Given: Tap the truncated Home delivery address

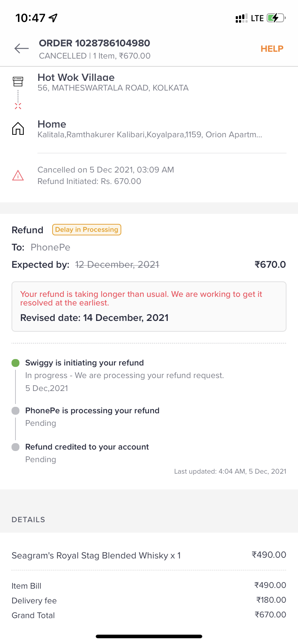Looking at the screenshot, I should [150, 135].
